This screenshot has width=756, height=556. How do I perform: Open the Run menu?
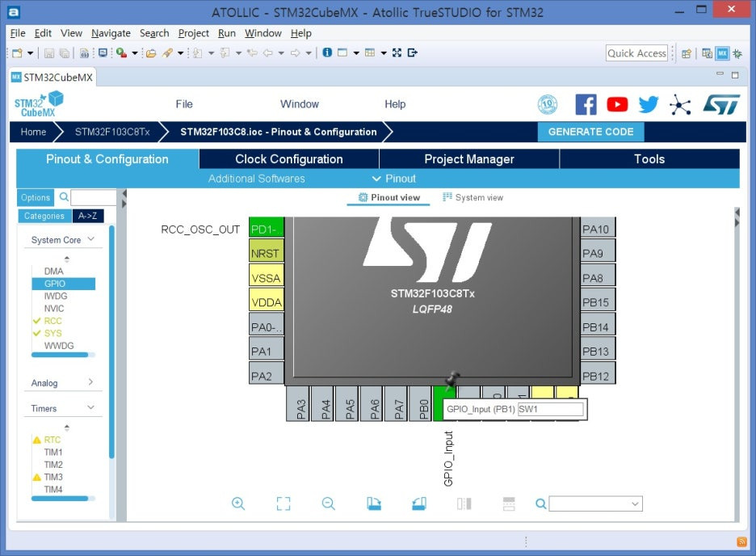[x=227, y=33]
